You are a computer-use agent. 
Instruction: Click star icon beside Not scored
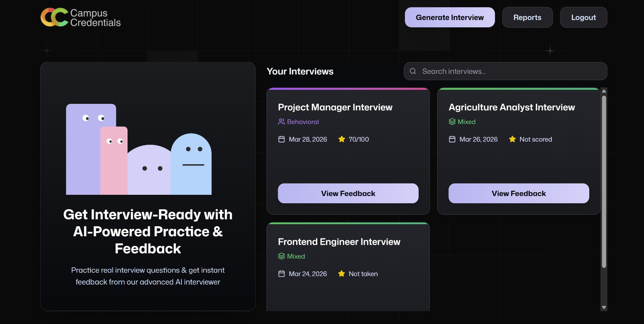[x=512, y=139]
